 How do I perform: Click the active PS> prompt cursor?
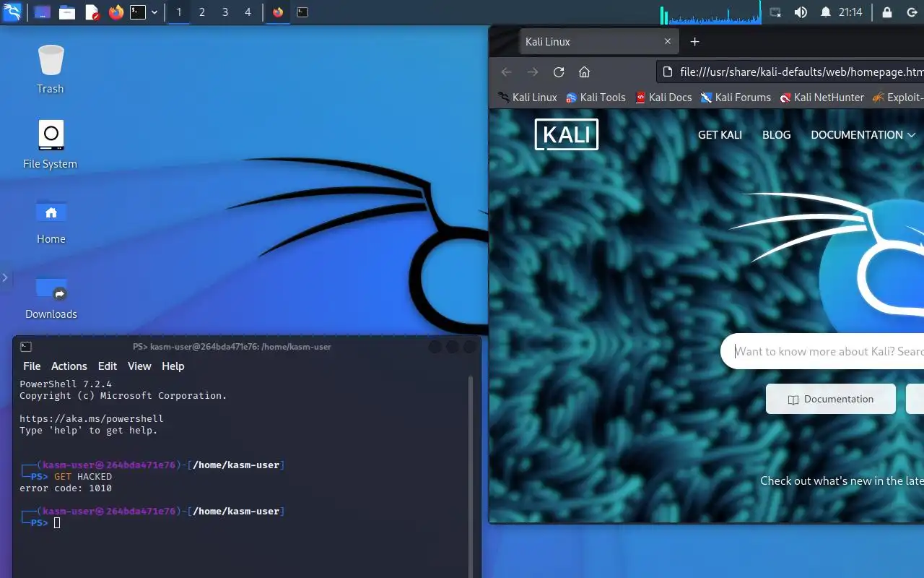(x=57, y=522)
